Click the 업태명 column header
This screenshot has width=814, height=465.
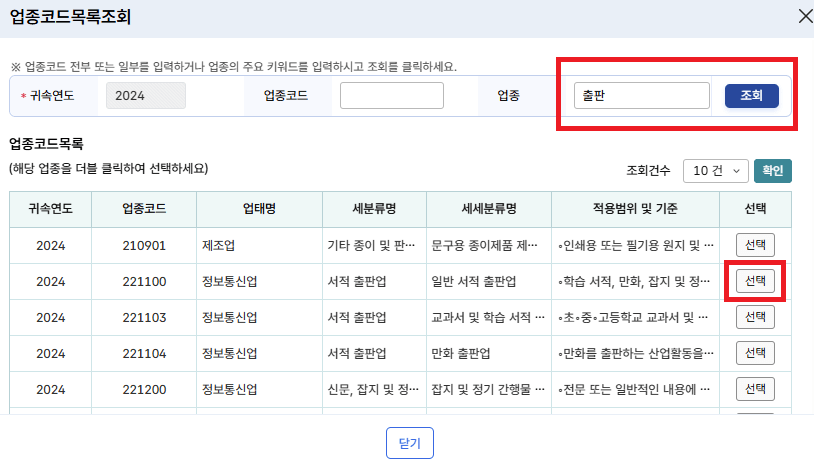point(259,209)
